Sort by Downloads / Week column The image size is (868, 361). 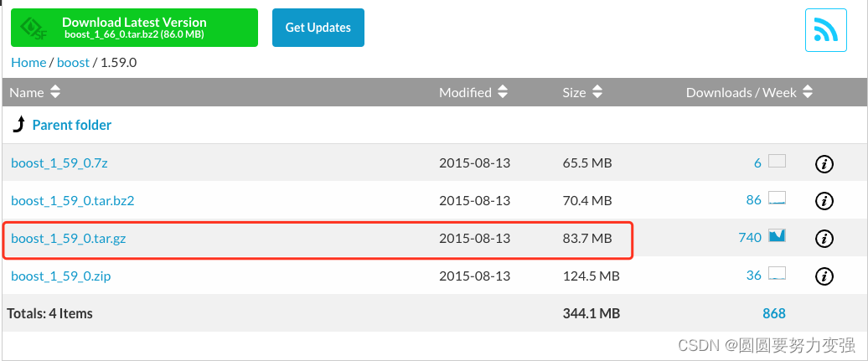coord(750,92)
